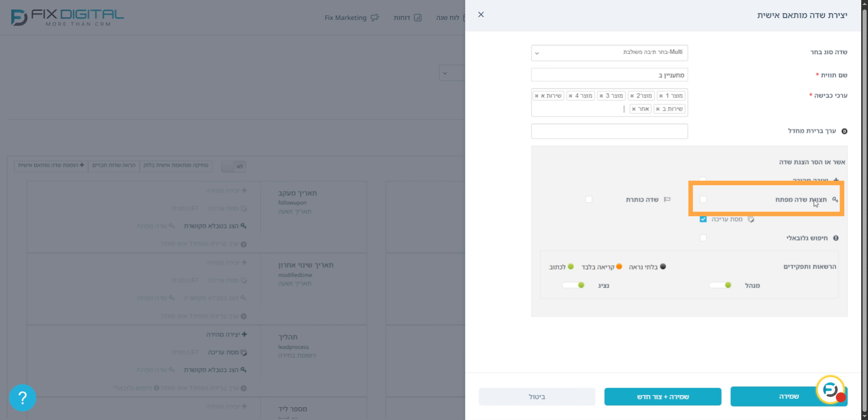Click the key icon beside תצוגת שדה מפתח

pos(835,200)
